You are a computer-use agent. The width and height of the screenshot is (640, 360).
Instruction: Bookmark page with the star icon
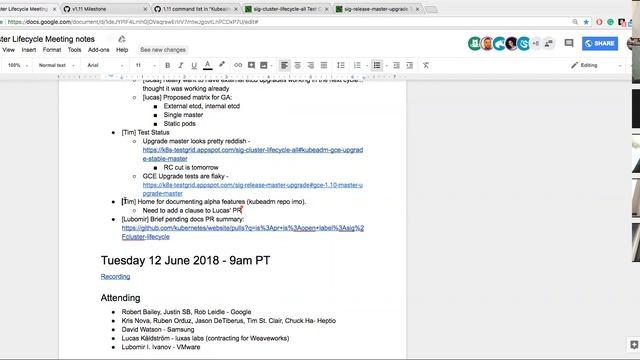pos(586,22)
